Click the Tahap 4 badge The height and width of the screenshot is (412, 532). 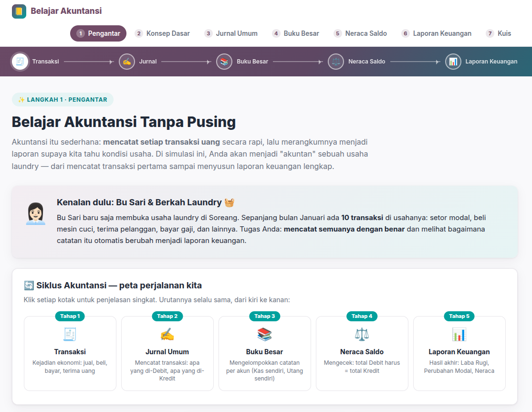click(362, 317)
